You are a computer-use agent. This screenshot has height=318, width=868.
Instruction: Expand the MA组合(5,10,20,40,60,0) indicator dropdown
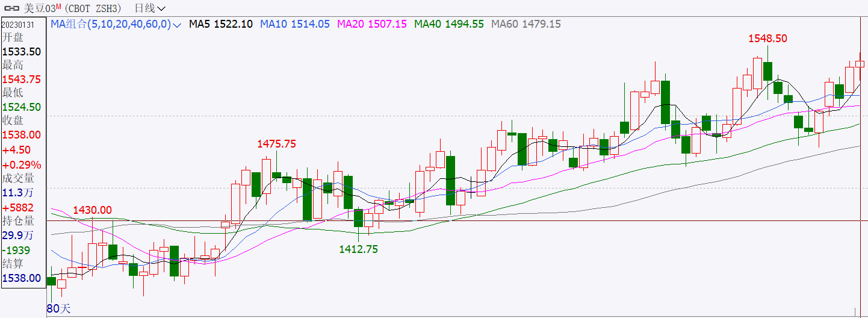click(x=116, y=24)
